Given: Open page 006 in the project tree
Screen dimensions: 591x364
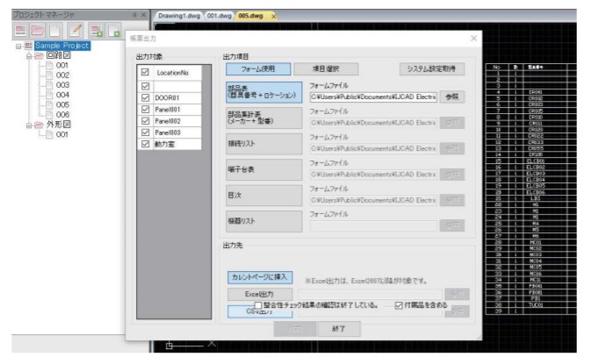Looking at the screenshot, I should coord(62,114).
